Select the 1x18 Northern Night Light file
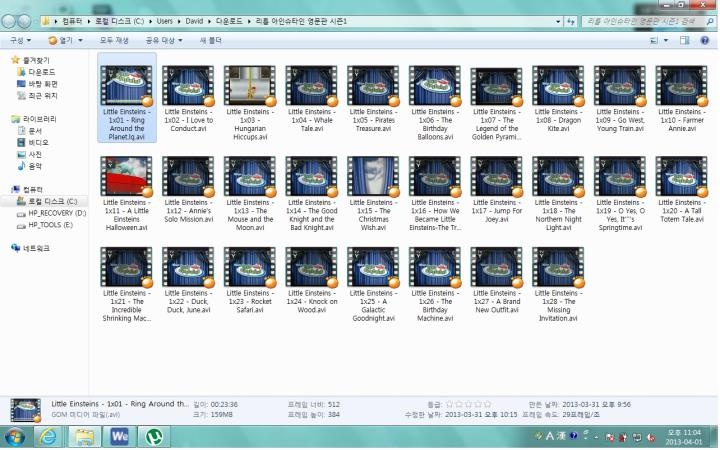Image resolution: width=720 pixels, height=450 pixels. pos(558,193)
